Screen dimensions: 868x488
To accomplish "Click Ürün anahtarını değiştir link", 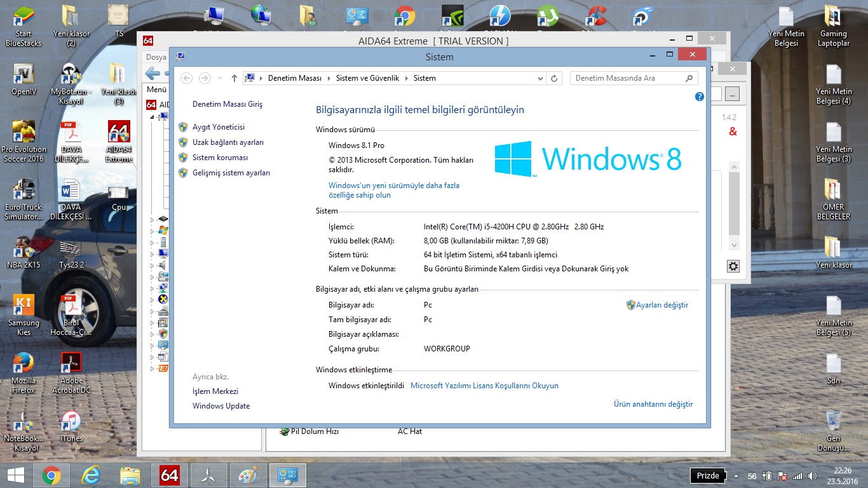I will pyautogui.click(x=653, y=404).
